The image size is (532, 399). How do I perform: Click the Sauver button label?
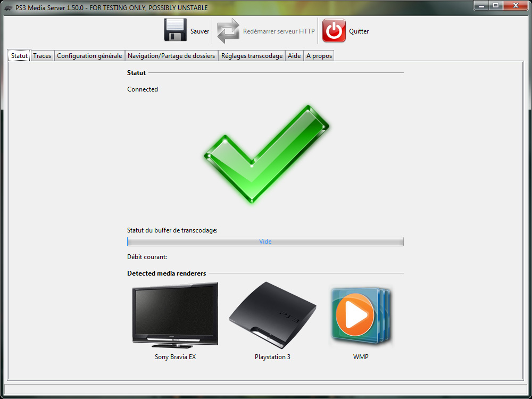[199, 31]
